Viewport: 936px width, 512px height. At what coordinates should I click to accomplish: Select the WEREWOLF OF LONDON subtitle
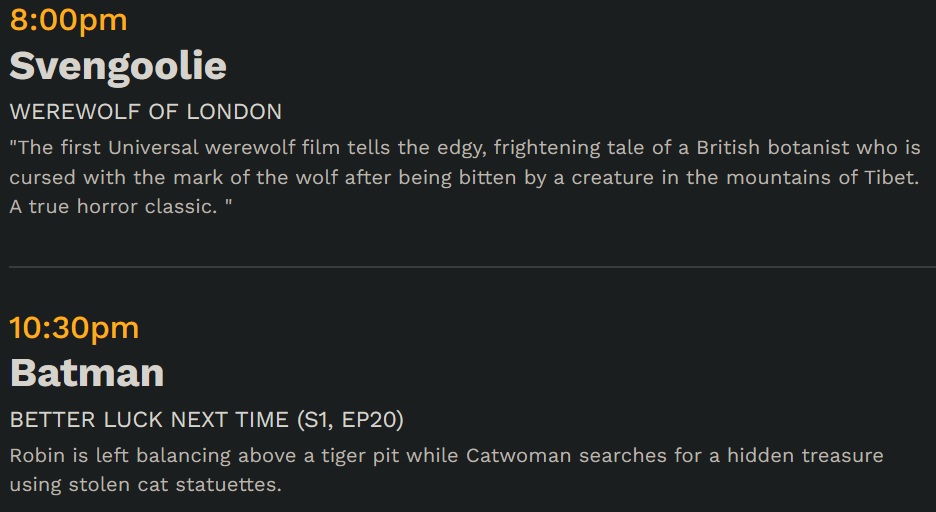pyautogui.click(x=146, y=112)
